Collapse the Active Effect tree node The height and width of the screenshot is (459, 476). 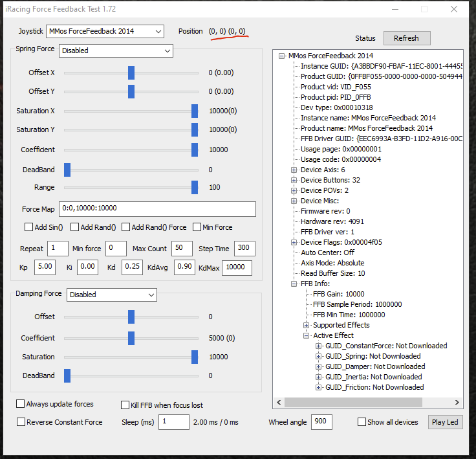pos(307,335)
